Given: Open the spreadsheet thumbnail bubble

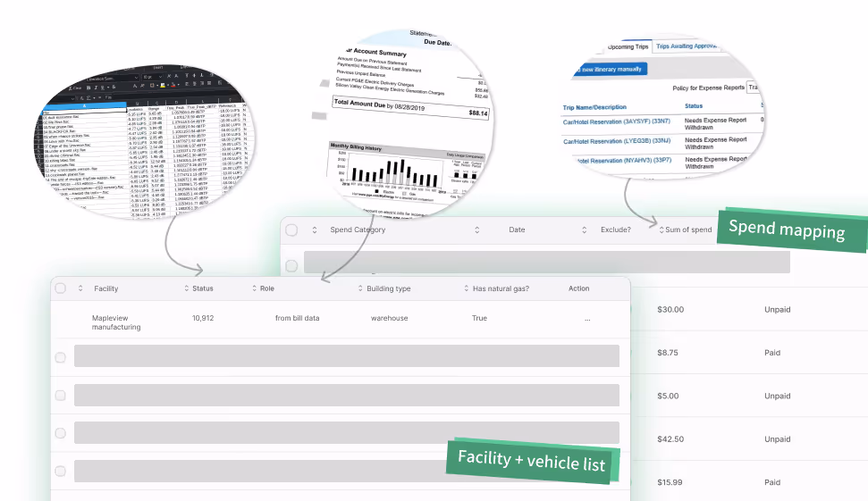Looking at the screenshot, I should click(x=145, y=143).
